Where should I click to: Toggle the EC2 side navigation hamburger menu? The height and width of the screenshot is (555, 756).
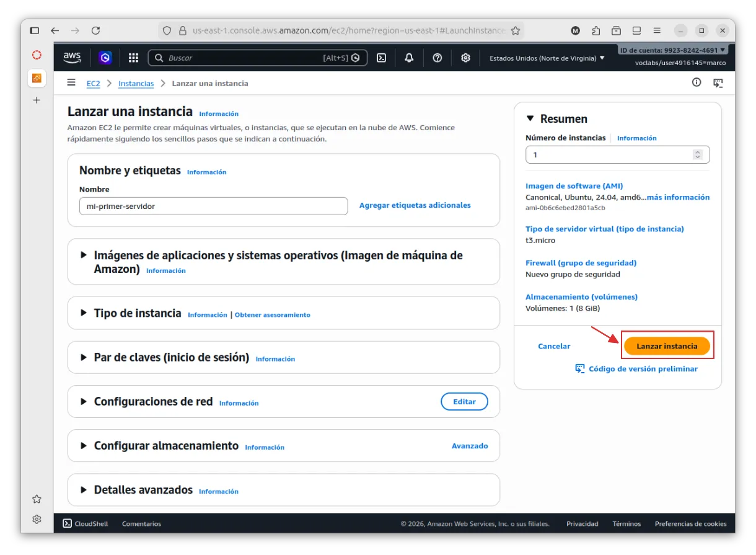tap(72, 82)
